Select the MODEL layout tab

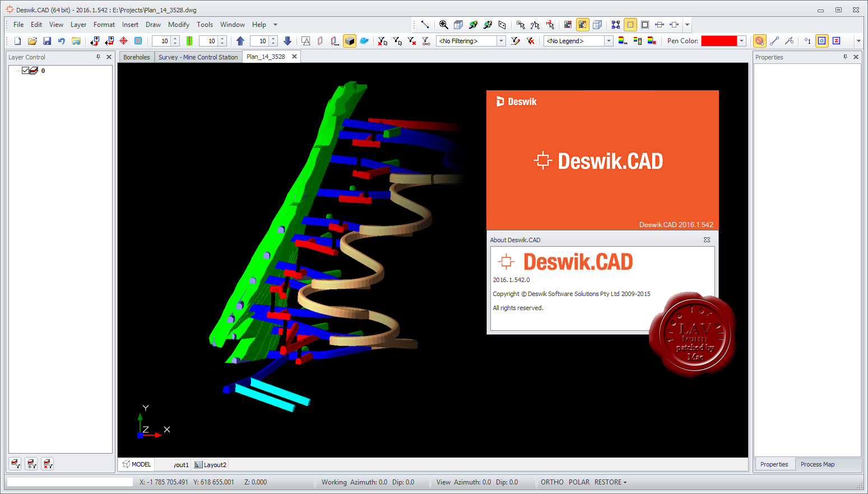(x=137, y=464)
